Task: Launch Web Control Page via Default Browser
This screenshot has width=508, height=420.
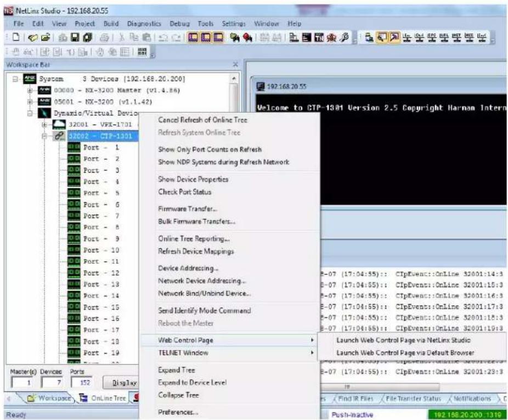Action: point(405,353)
